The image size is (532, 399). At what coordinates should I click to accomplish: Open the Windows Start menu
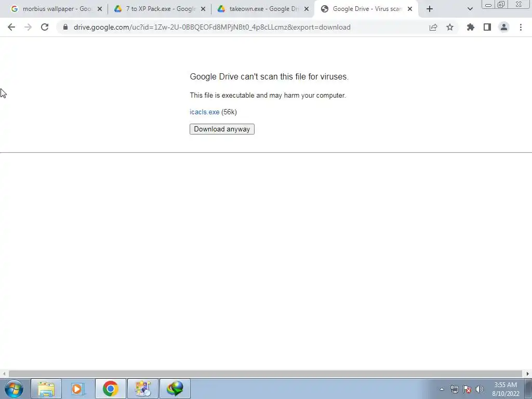pyautogui.click(x=14, y=389)
